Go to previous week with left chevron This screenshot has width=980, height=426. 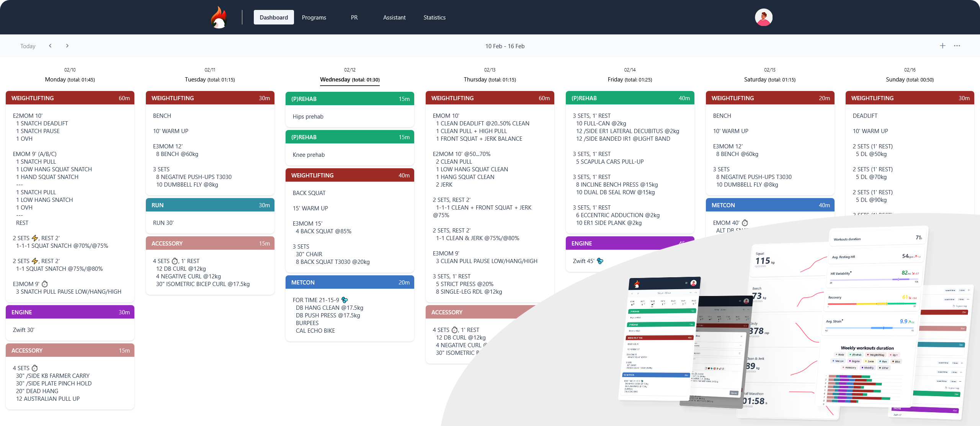point(50,46)
